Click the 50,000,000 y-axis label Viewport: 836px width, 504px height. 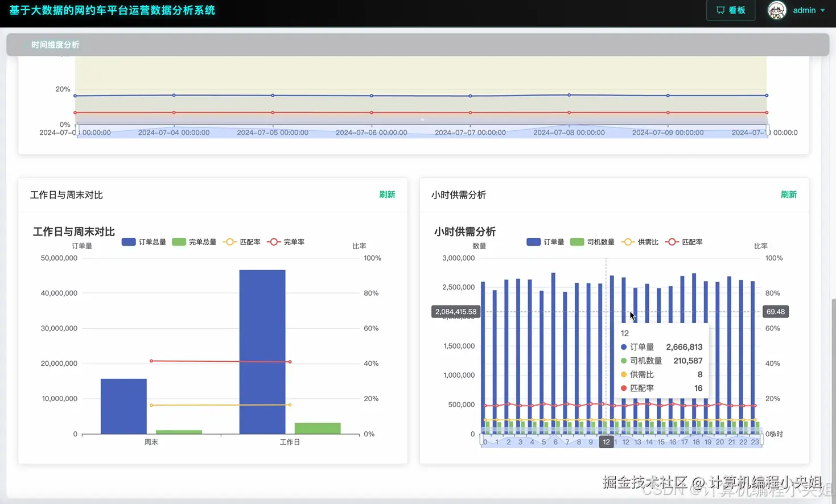coord(59,258)
